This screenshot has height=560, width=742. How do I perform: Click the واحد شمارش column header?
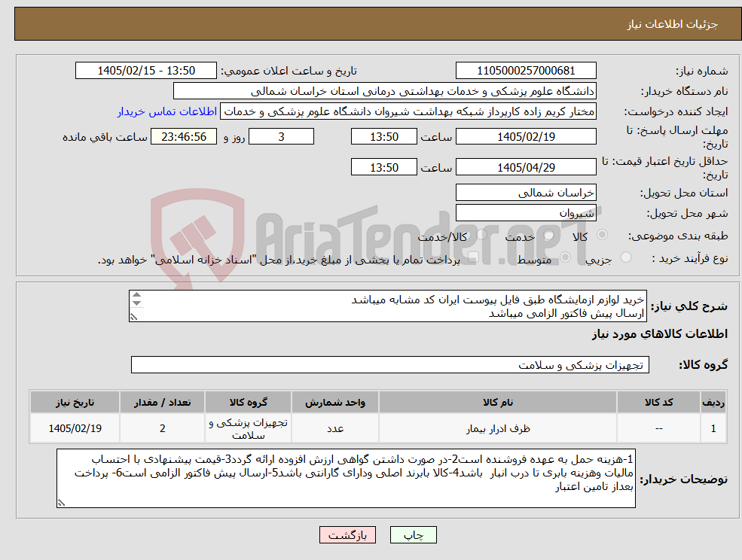[335, 402]
